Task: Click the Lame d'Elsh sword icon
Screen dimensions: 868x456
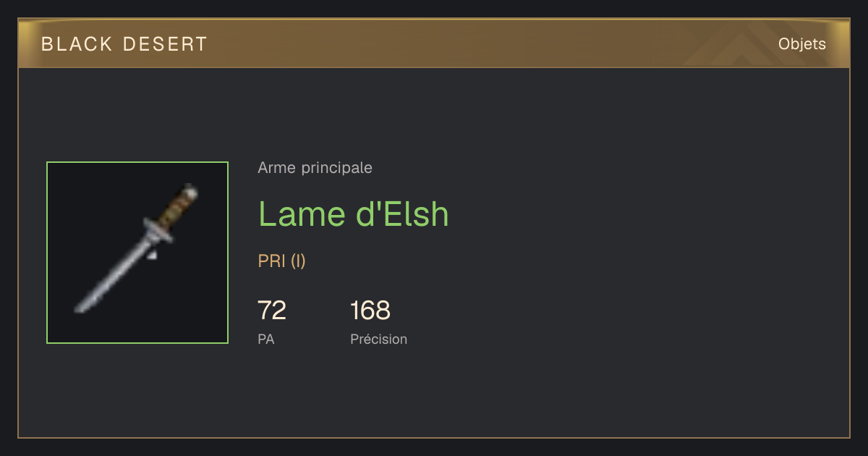Action: [x=137, y=249]
